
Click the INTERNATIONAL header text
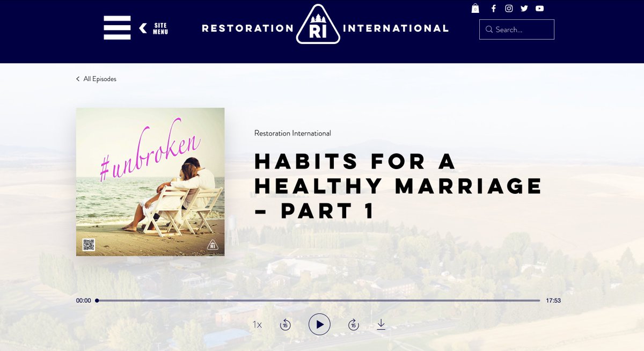pyautogui.click(x=396, y=28)
